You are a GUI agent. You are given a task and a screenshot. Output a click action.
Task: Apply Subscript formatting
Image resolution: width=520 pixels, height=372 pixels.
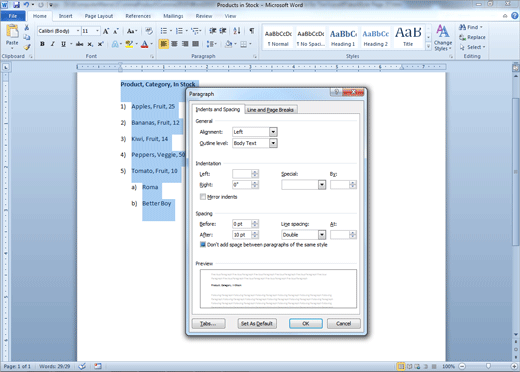(90, 44)
